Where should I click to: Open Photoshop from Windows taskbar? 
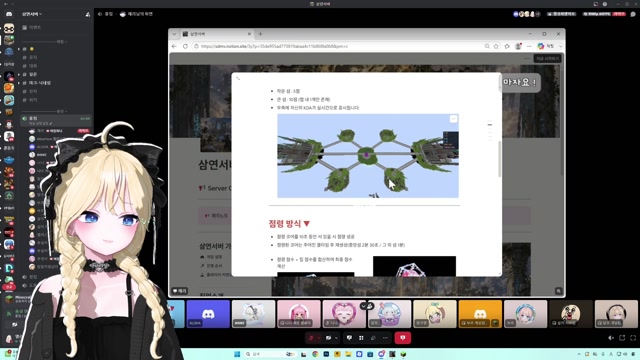point(326,354)
